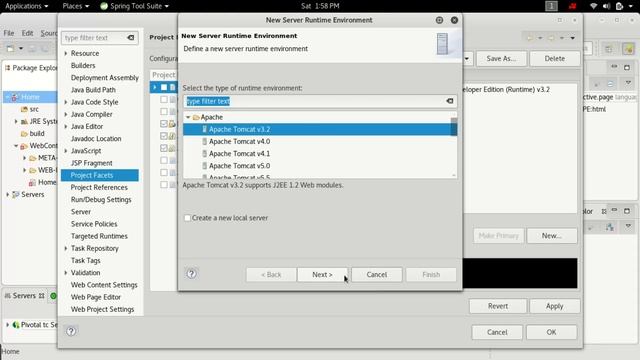Open Builders properties page

click(83, 66)
